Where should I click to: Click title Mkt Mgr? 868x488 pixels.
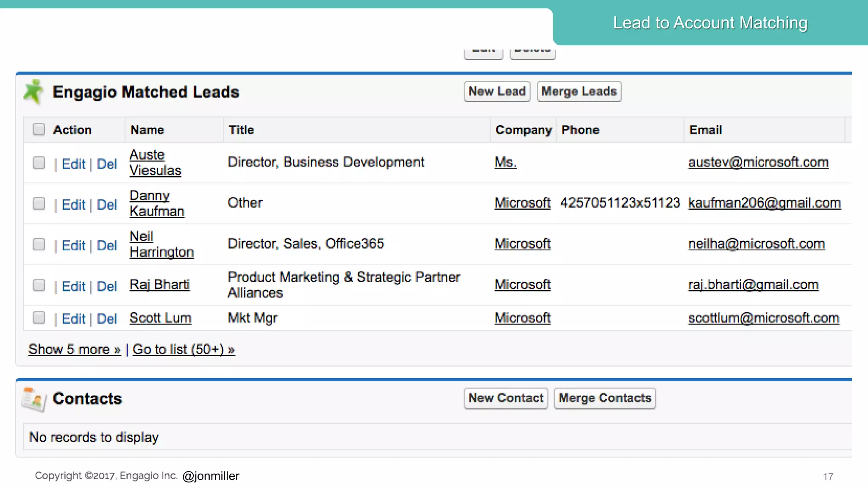click(253, 318)
